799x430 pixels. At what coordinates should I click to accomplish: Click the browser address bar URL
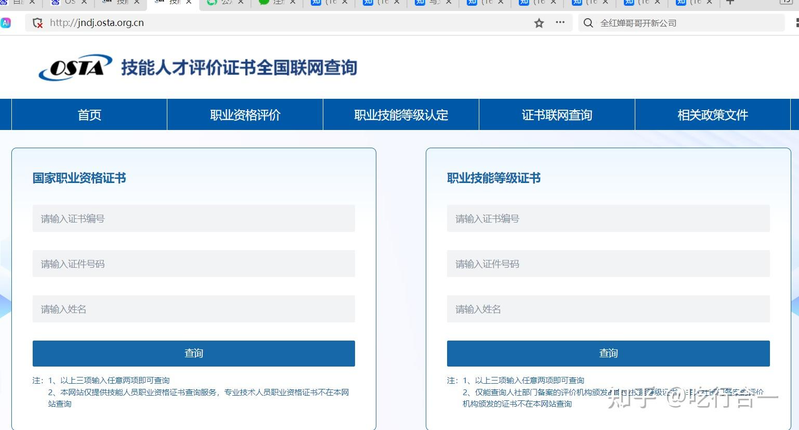click(x=97, y=23)
